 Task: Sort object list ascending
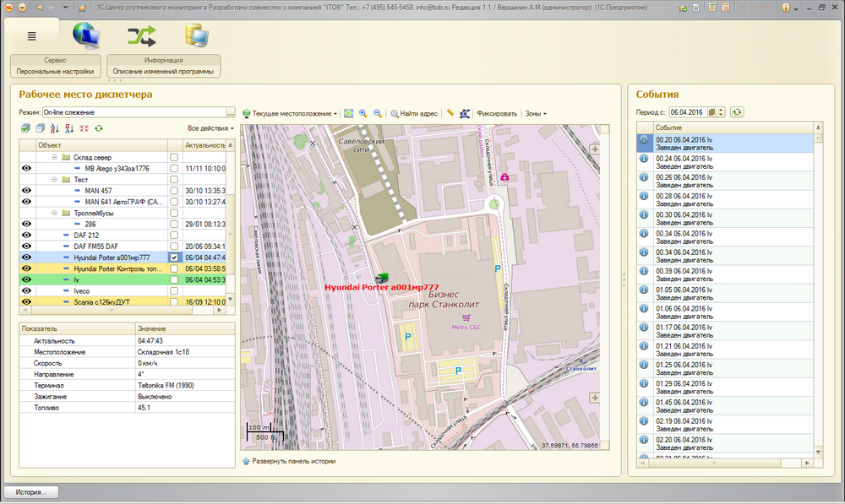[x=54, y=128]
